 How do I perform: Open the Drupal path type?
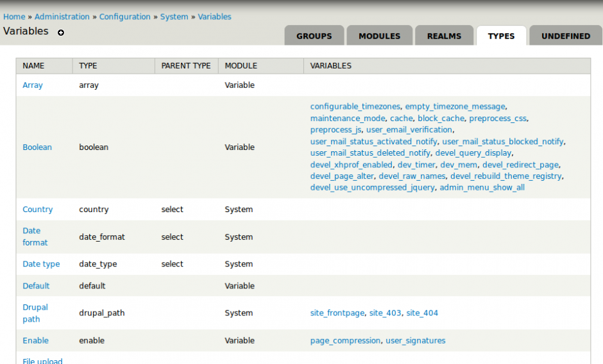35,313
